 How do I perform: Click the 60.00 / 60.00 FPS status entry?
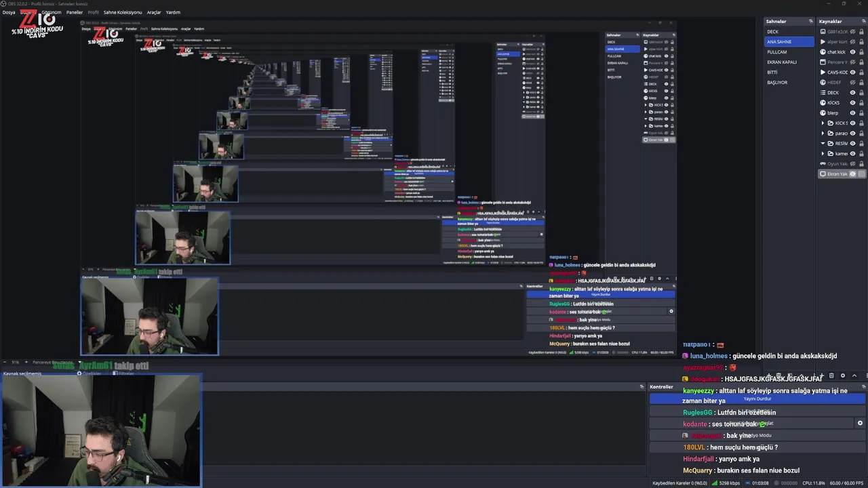tap(847, 483)
